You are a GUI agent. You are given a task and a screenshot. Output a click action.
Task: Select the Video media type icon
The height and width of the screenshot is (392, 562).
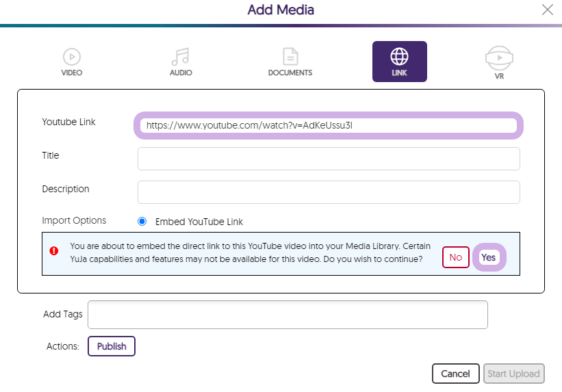click(x=72, y=57)
